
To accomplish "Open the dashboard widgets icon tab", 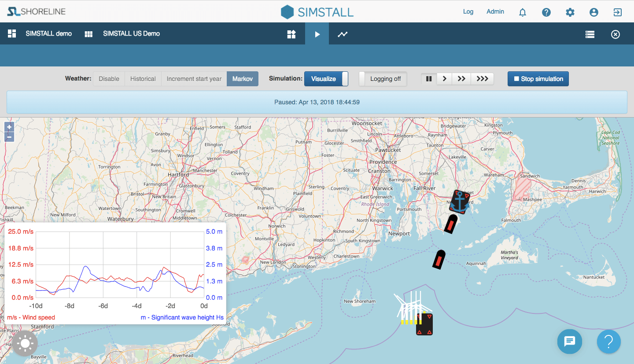I will [x=291, y=34].
